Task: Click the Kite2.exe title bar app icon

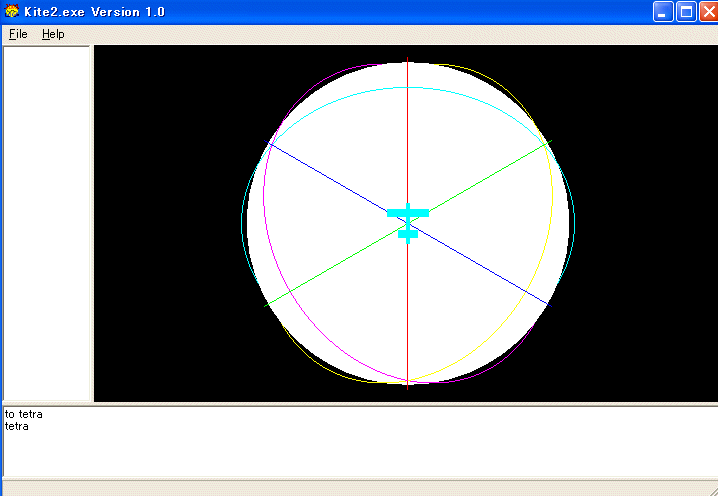Action: 12,11
